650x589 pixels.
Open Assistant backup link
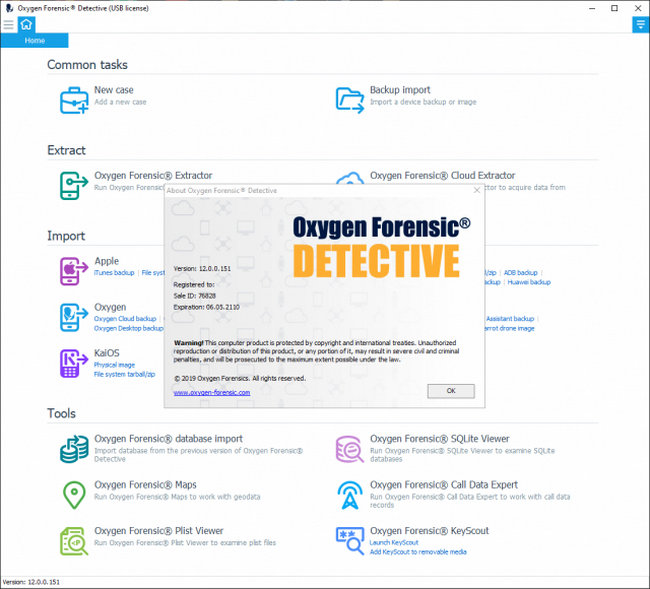(x=510, y=319)
